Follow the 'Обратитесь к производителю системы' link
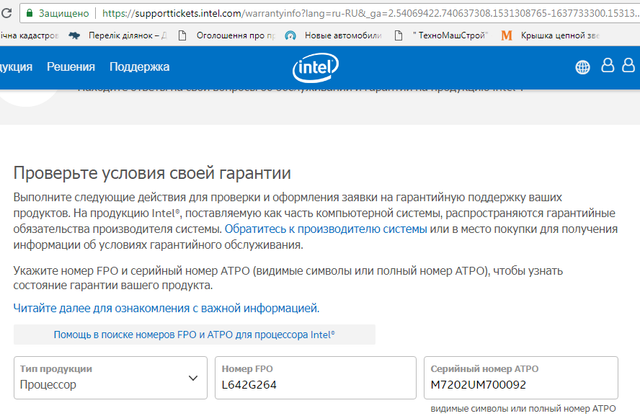This screenshot has height=419, width=640. coord(326,229)
